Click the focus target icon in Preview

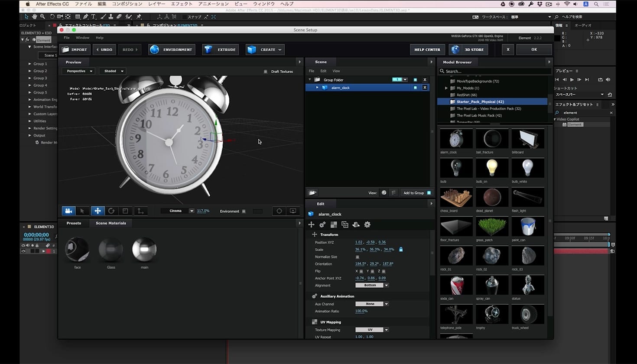[x=279, y=211]
